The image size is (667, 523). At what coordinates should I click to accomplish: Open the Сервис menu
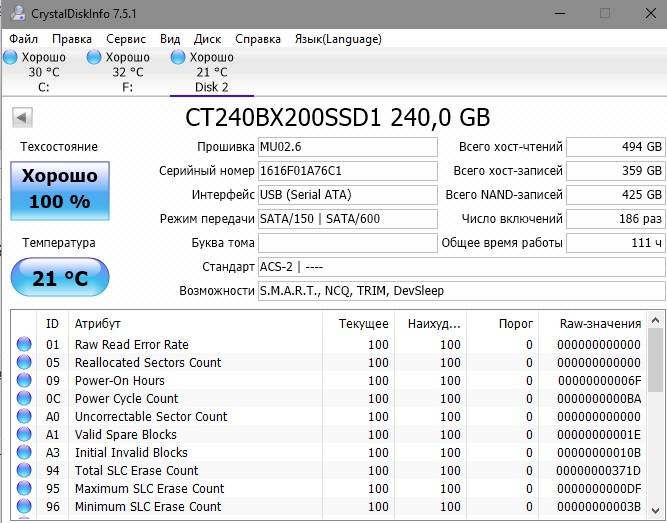point(125,39)
